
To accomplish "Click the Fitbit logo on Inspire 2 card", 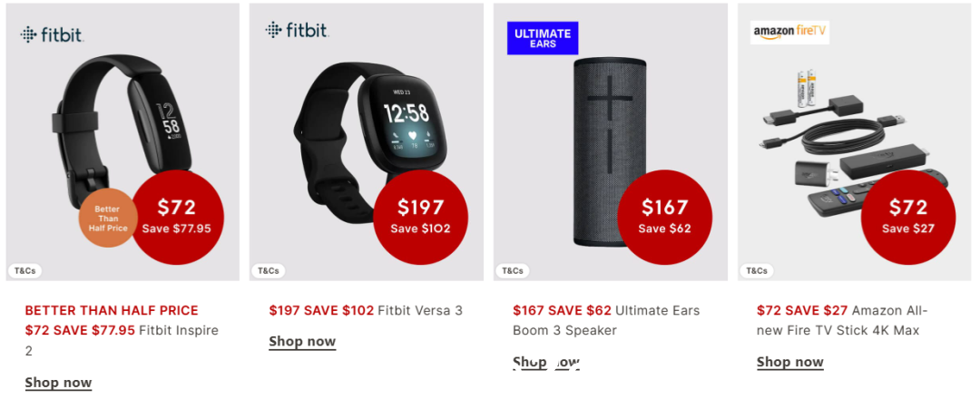I will pyautogui.click(x=52, y=34).
